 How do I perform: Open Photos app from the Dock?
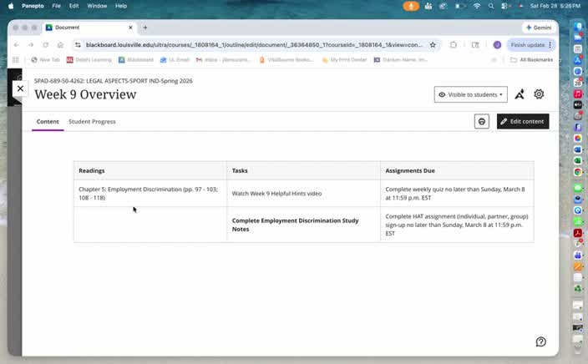(x=578, y=139)
